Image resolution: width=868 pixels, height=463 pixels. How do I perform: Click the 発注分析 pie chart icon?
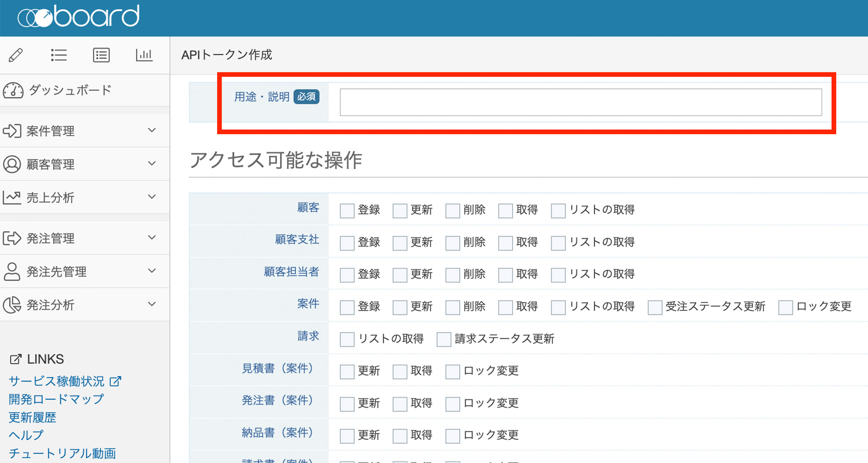pos(12,305)
